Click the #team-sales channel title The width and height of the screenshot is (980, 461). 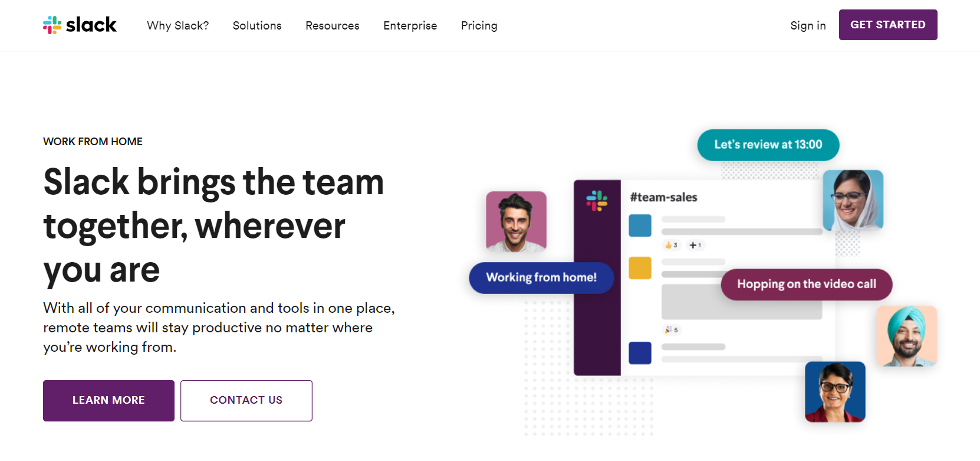click(663, 197)
